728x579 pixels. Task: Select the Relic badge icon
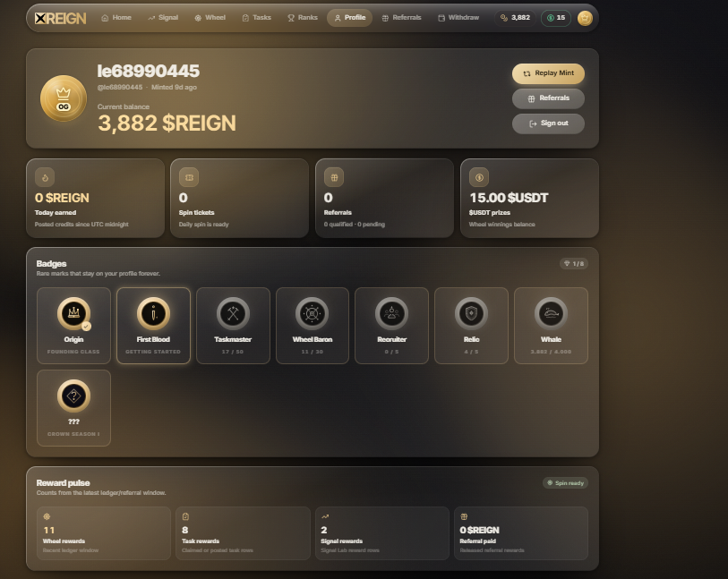[471, 313]
